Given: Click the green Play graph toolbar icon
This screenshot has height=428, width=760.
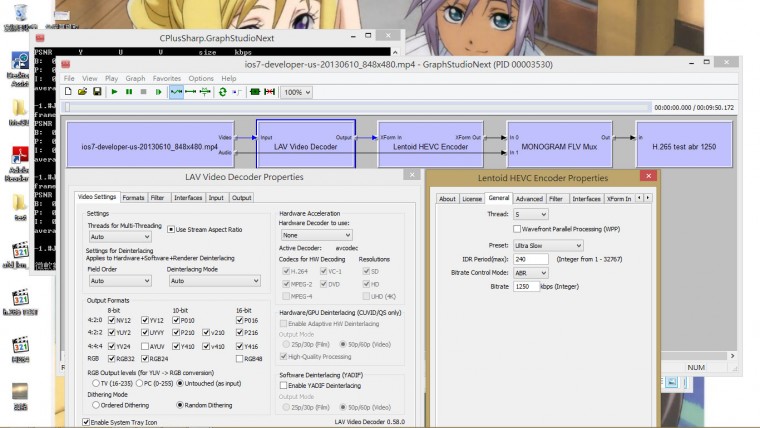Looking at the screenshot, I should (114, 92).
